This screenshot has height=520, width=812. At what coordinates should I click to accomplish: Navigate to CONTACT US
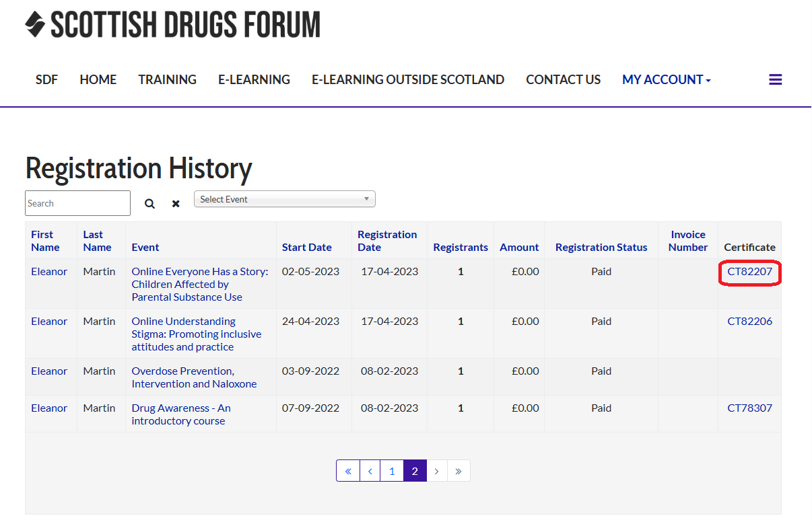coord(563,79)
